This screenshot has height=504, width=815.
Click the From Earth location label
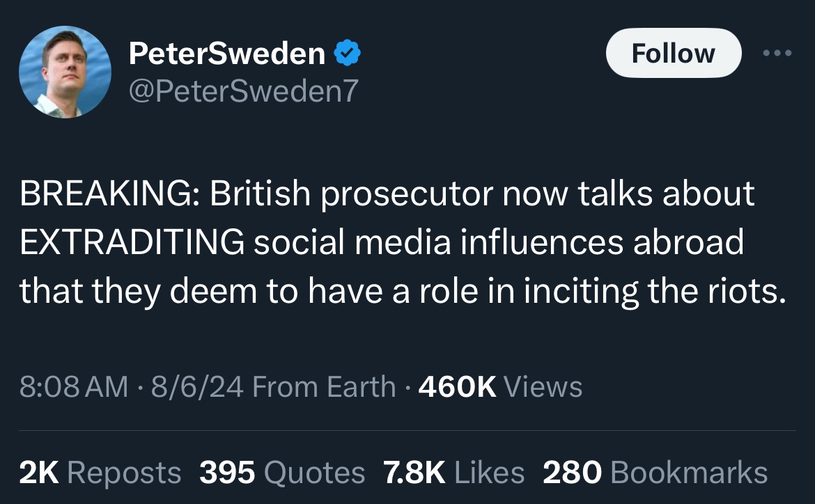pos(324,386)
